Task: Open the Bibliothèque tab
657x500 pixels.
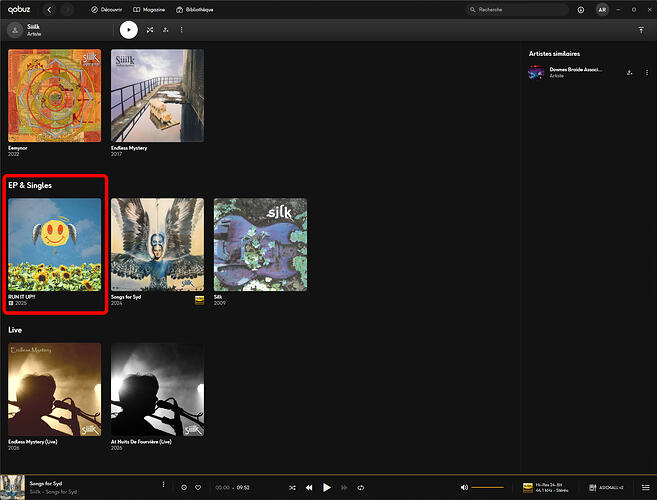Action: click(195, 10)
